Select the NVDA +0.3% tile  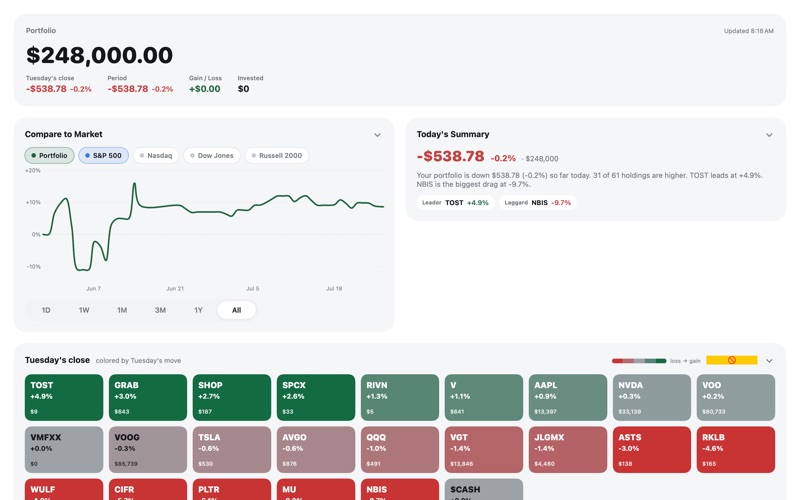click(652, 397)
